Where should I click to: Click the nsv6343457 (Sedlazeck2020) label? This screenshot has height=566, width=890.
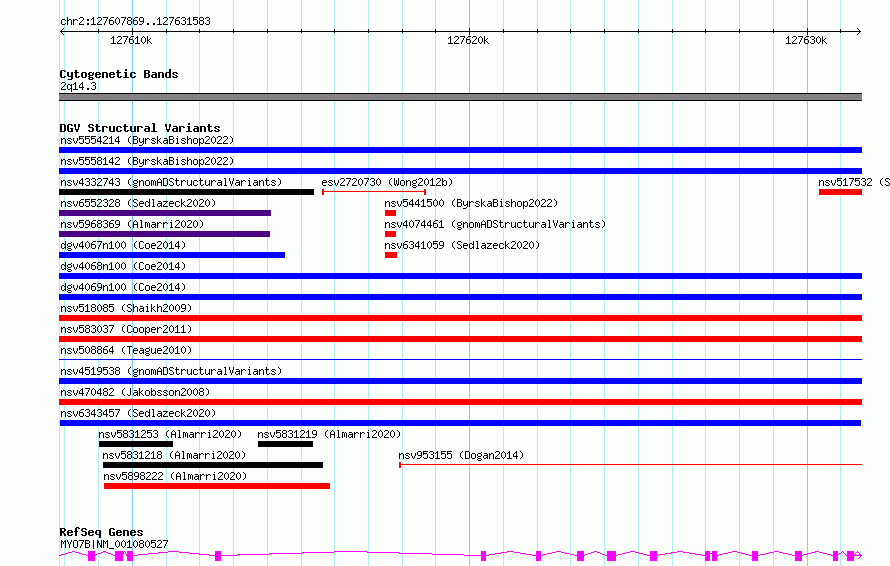click(138, 413)
